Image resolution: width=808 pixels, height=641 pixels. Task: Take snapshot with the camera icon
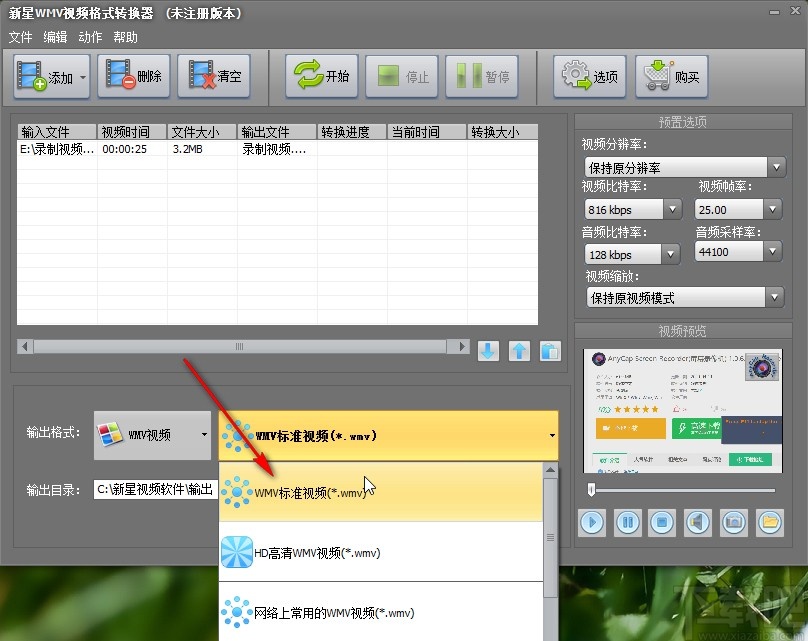(734, 522)
